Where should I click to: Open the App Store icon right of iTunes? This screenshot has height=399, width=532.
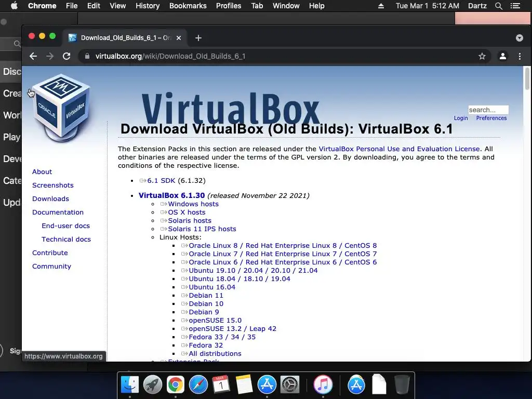pos(356,385)
